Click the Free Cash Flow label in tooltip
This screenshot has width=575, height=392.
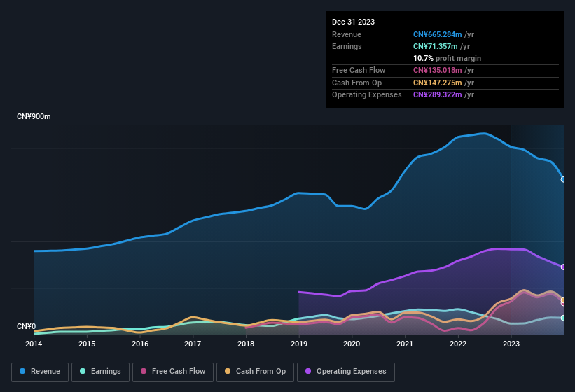[359, 70]
